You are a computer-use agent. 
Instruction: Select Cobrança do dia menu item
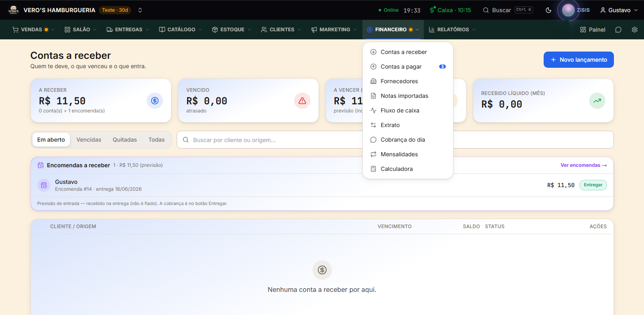[408, 140]
